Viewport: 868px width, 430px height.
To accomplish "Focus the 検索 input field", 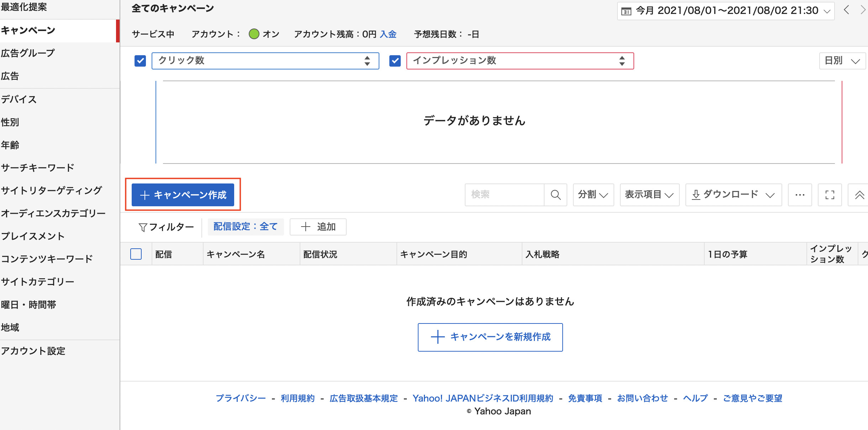I will tap(504, 195).
